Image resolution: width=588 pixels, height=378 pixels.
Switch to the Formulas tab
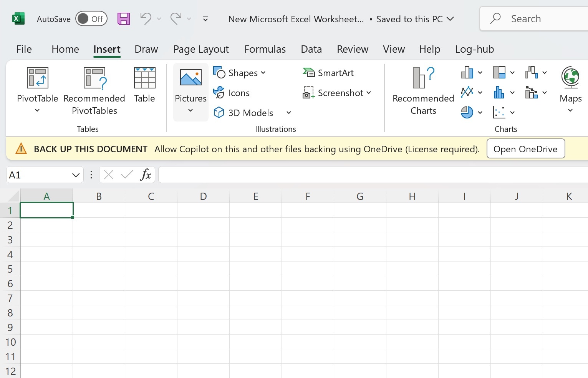coord(265,49)
